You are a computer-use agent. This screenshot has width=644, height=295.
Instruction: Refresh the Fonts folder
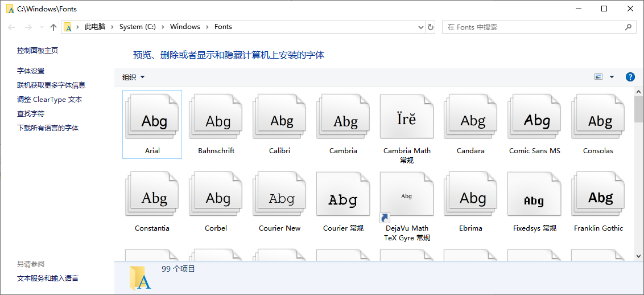(x=431, y=27)
